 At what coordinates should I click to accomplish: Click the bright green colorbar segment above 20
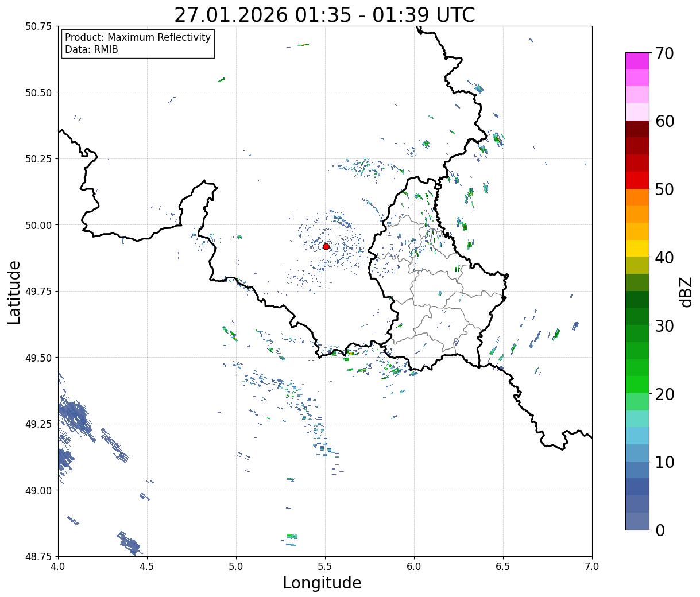coord(637,385)
